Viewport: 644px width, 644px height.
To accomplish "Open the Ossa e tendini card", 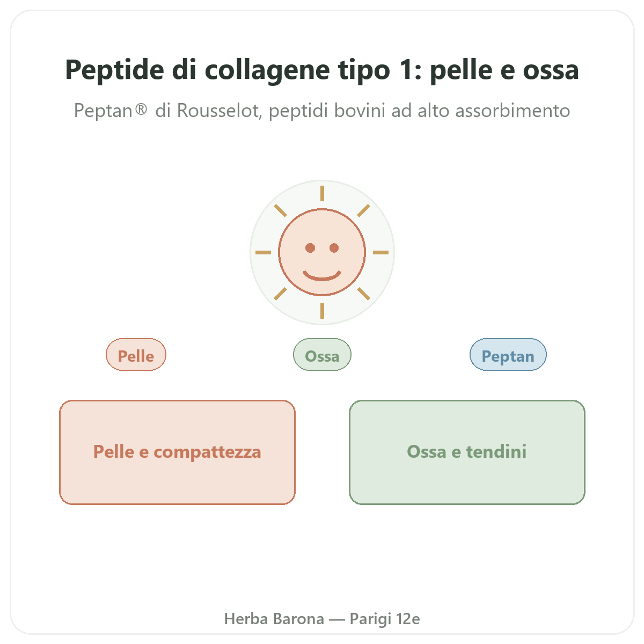I will [467, 452].
